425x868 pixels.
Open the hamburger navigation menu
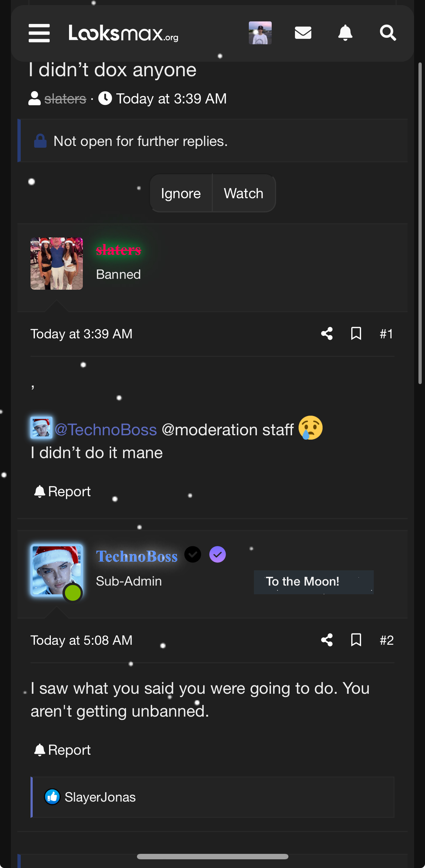39,33
